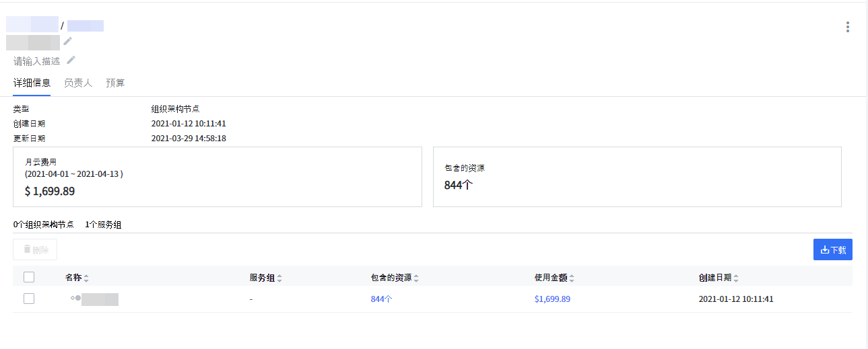868x349 pixels.
Task: Switch to the 负责人 tab
Action: [78, 83]
